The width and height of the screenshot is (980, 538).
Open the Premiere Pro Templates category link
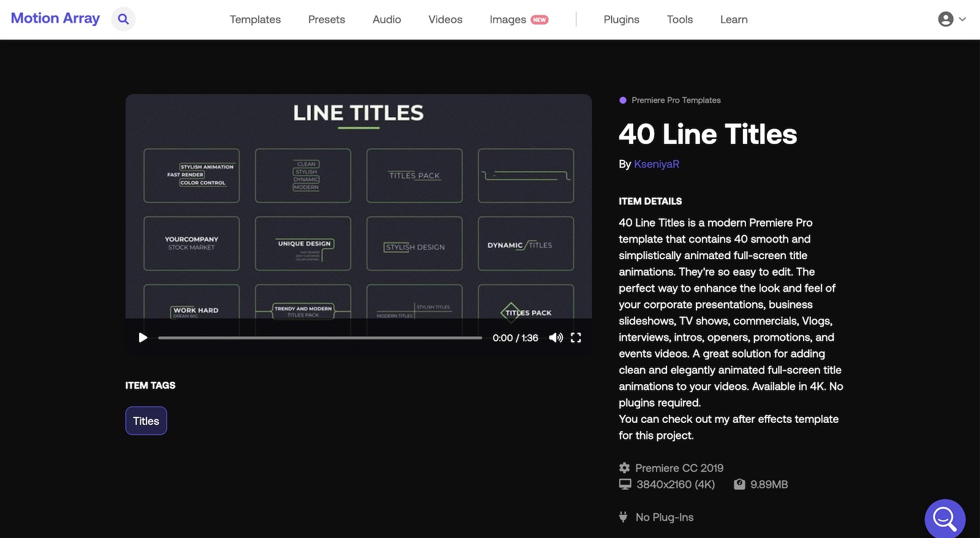click(676, 100)
